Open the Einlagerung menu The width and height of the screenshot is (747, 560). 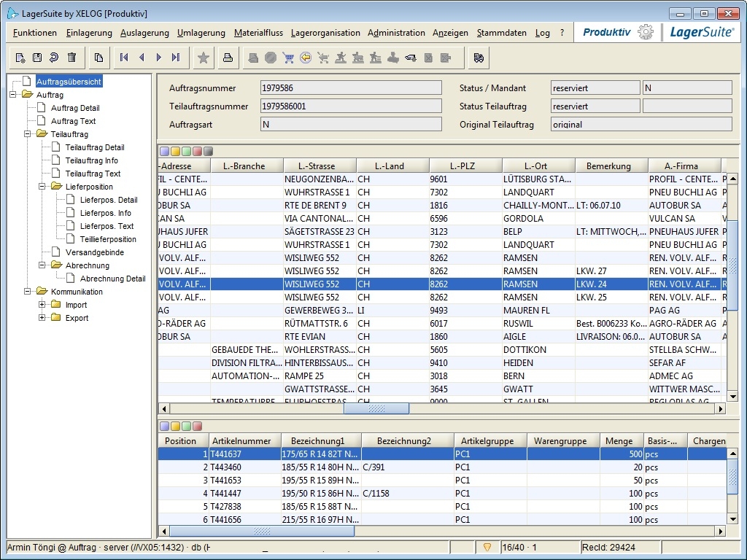click(89, 33)
